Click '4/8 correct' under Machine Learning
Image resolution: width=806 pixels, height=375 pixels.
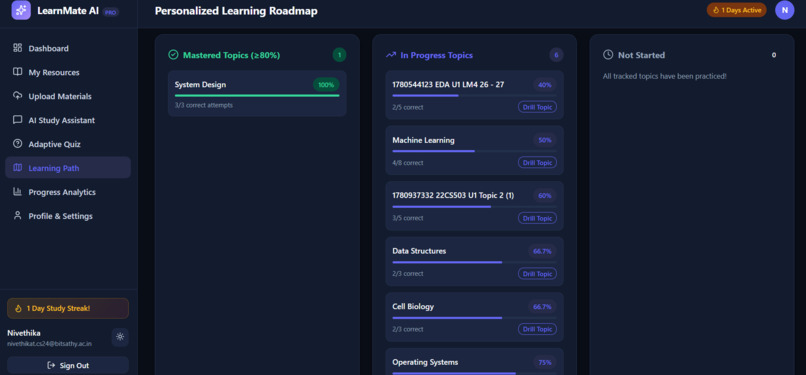click(x=408, y=163)
